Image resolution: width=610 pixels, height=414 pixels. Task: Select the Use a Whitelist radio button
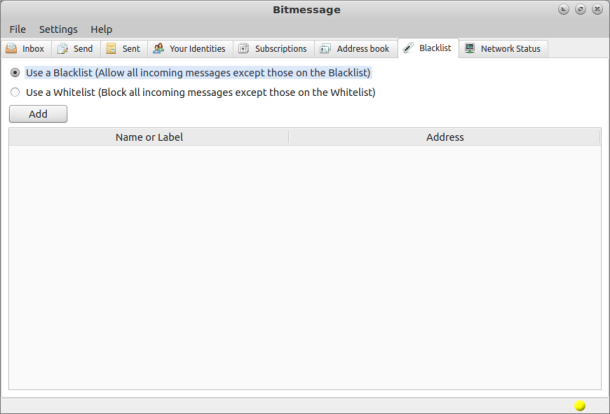click(15, 92)
